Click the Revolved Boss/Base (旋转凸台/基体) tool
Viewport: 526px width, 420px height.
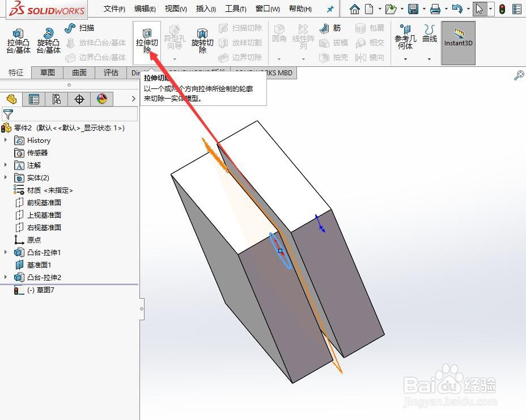48,41
